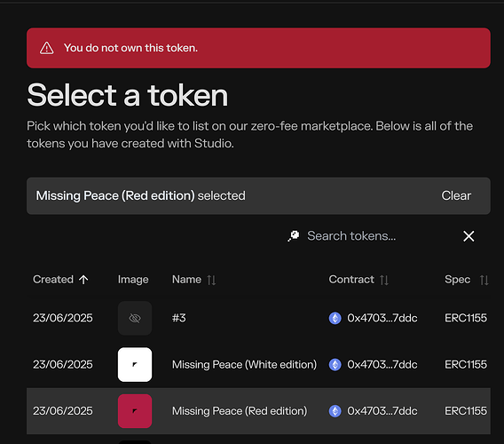This screenshot has height=444, width=504.
Task: Sort by Name column arrows
Action: (211, 280)
